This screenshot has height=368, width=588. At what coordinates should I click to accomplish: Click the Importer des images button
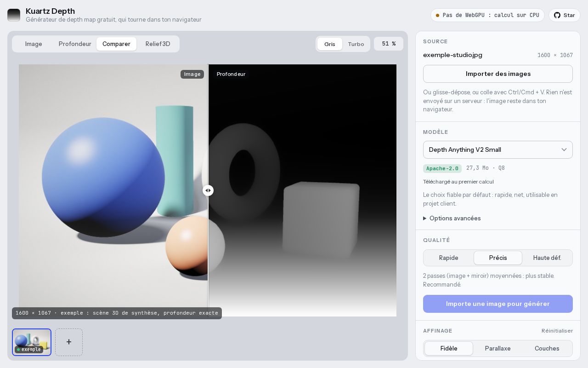tap(498, 74)
